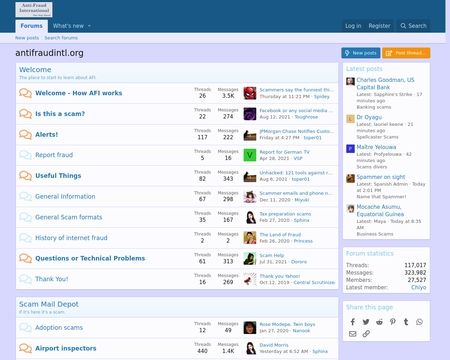The width and height of the screenshot is (450, 360).
Task: Open Questions or Technical Problems forum
Action: 90,258
